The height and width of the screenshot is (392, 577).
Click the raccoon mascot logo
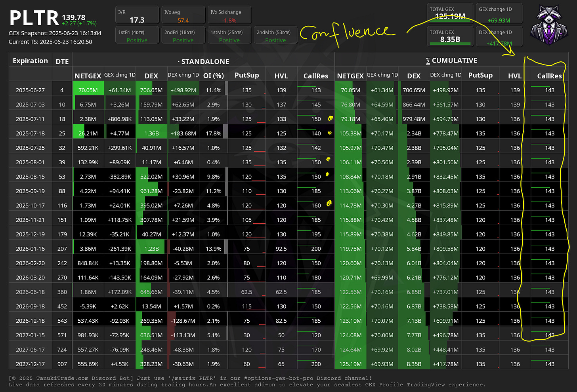pos(549,25)
